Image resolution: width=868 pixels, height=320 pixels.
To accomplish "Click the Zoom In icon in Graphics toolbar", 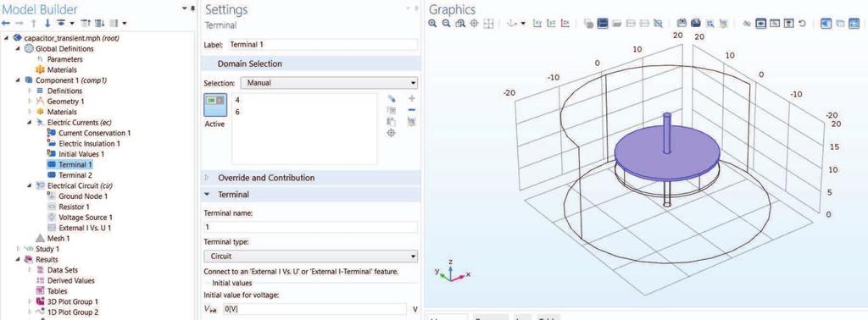I will point(431,23).
